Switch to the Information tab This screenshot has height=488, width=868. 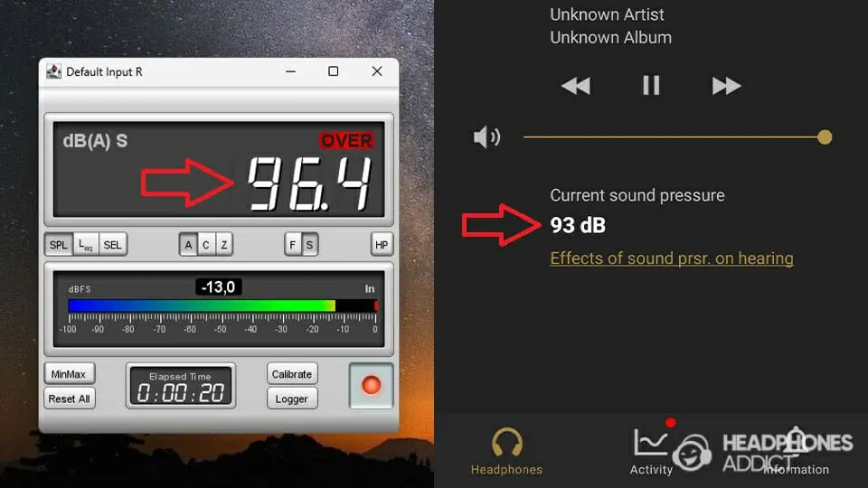796,451
